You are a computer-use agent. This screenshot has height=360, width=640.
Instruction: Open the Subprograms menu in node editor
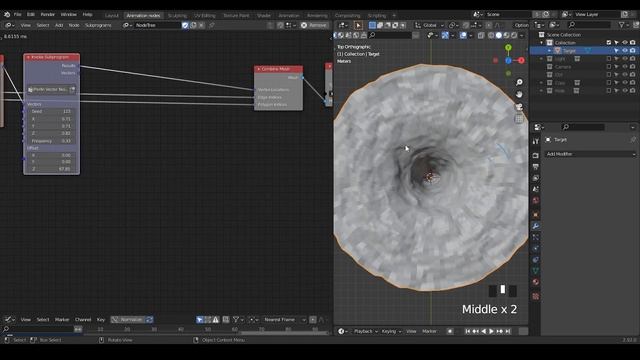[x=98, y=25]
